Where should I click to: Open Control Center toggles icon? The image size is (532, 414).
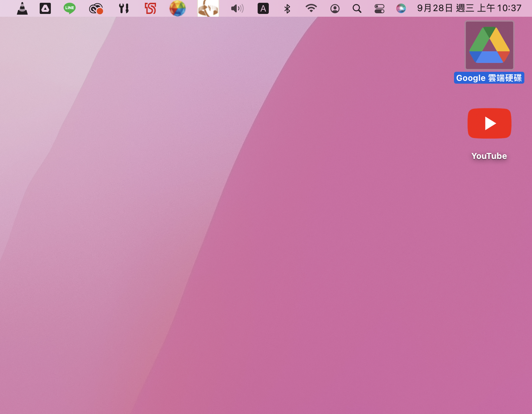[x=380, y=8]
